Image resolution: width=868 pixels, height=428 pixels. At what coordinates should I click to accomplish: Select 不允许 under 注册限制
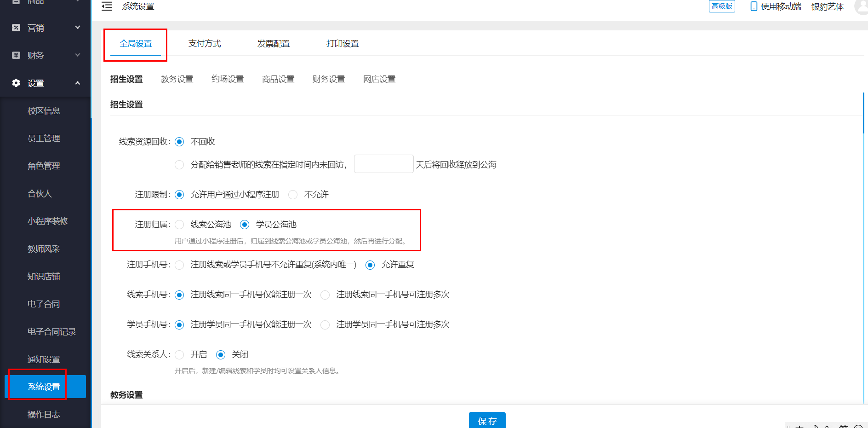[x=293, y=195]
